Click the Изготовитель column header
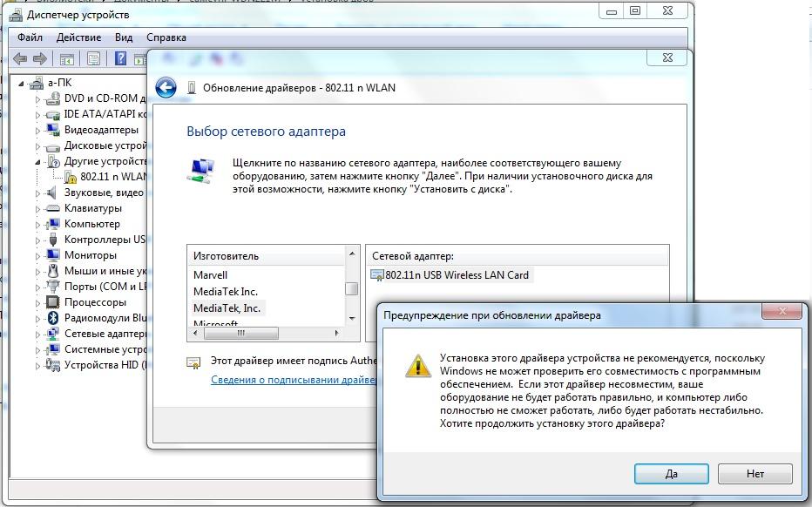This screenshot has height=507, width=812. 266,256
